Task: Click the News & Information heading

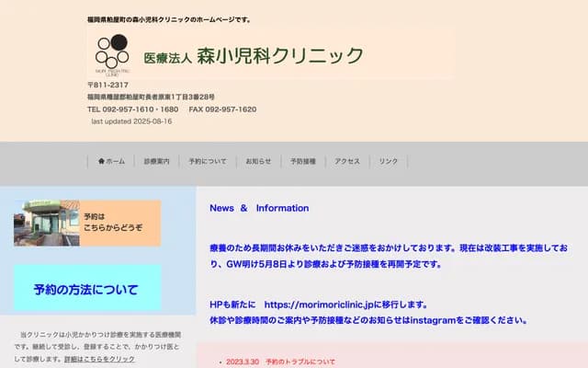Action: [259, 208]
